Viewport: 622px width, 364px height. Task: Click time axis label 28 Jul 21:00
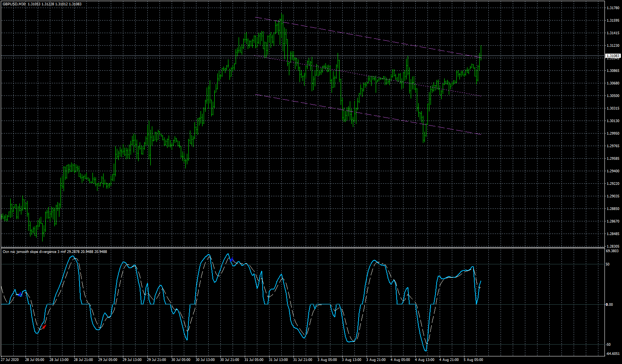(83, 360)
